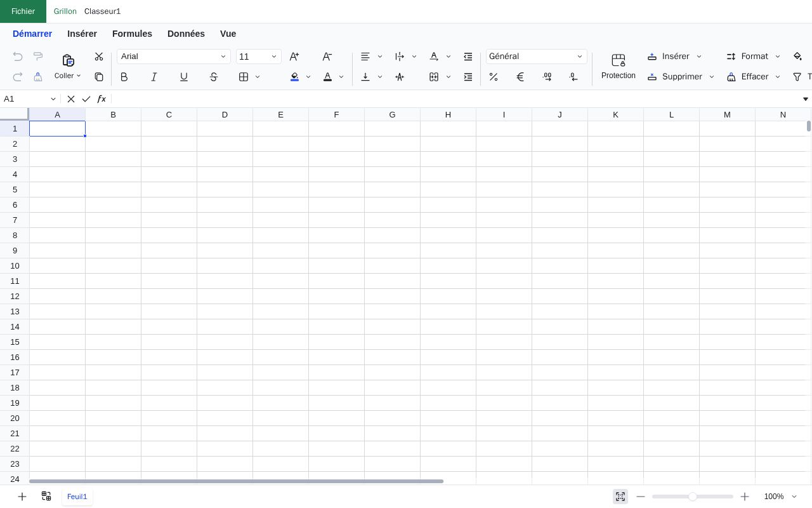Image resolution: width=812 pixels, height=508 pixels.
Task: Open the A1 name box dropdown
Action: pos(53,99)
